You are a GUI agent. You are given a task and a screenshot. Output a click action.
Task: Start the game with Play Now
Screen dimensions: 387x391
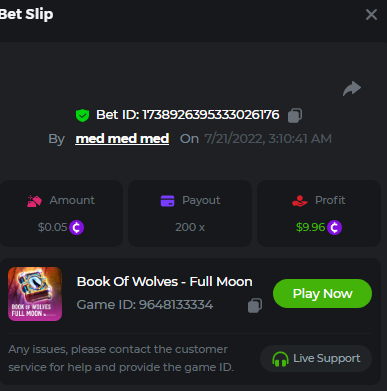pyautogui.click(x=322, y=294)
